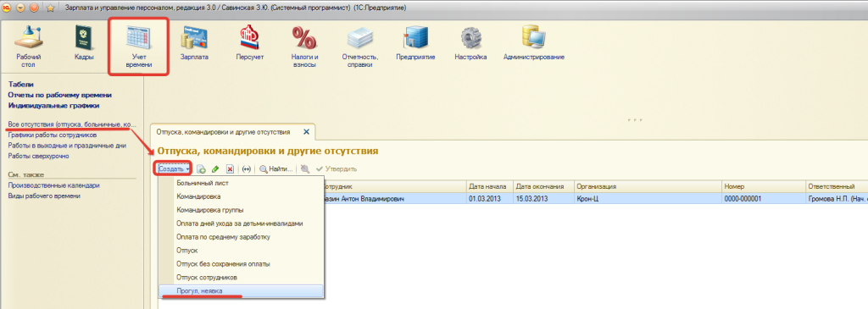868x309 pixels.
Task: Open Графики работы сотрудников link
Action: [53, 135]
